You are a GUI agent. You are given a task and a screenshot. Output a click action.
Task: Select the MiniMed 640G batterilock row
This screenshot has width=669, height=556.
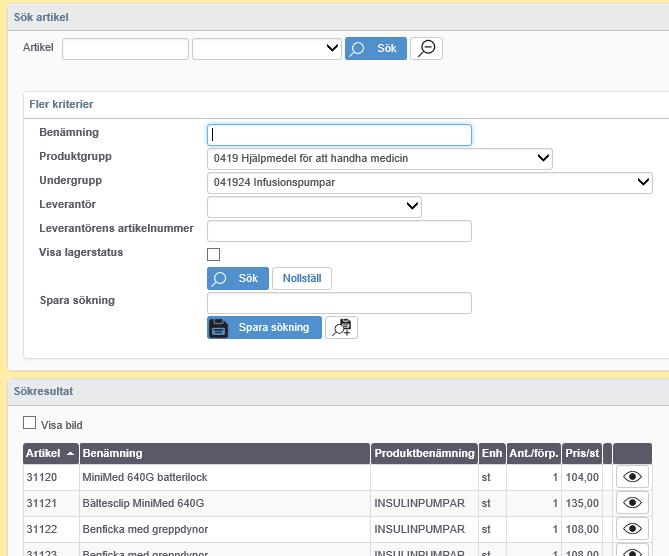click(x=337, y=477)
